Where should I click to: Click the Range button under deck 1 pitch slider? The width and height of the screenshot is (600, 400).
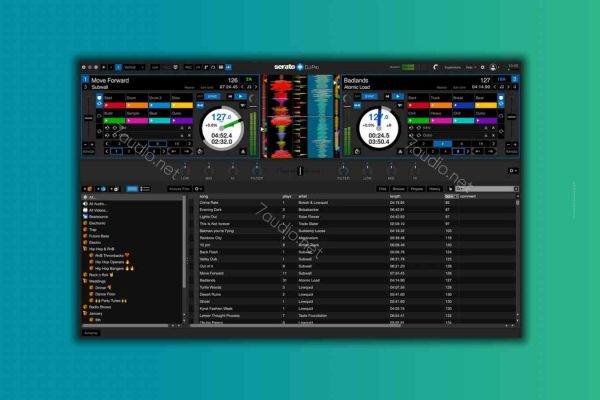(88, 152)
